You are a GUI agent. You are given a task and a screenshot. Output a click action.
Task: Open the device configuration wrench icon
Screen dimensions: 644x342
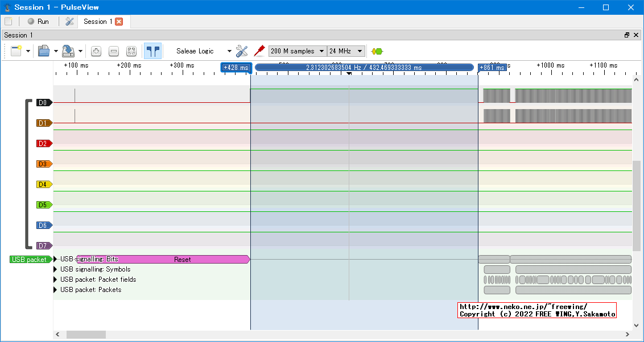coord(242,51)
